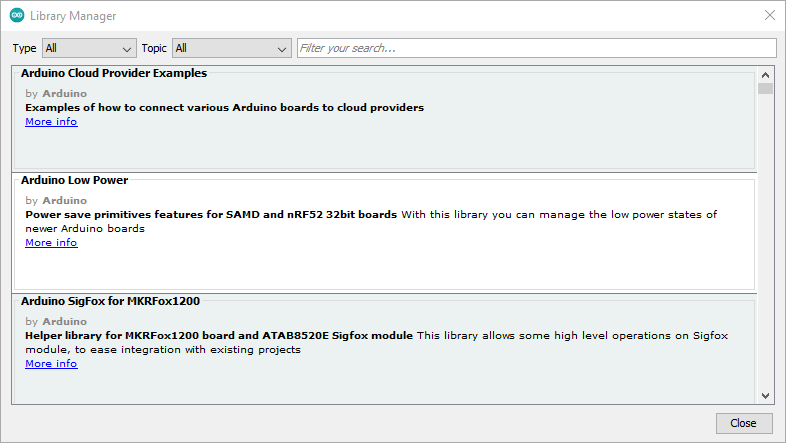Follow the More info link under Arduino Low Power
Screen dimensions: 786x443
point(51,243)
